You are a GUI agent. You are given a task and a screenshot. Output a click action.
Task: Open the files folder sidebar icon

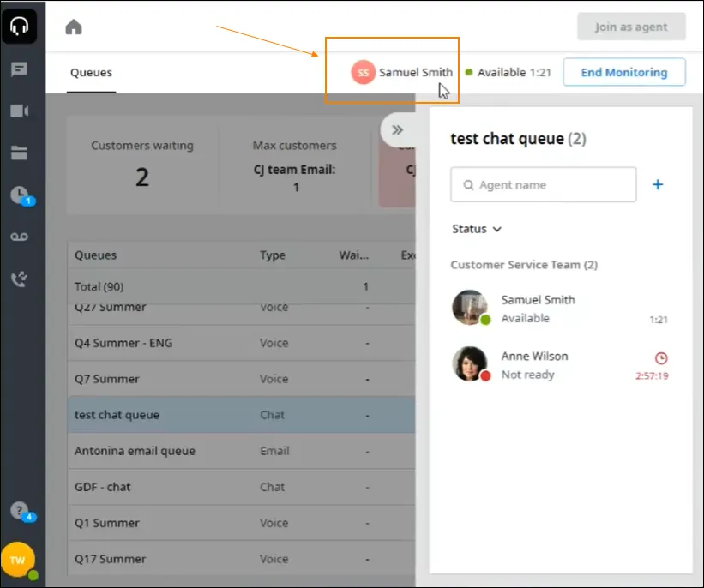[x=20, y=153]
